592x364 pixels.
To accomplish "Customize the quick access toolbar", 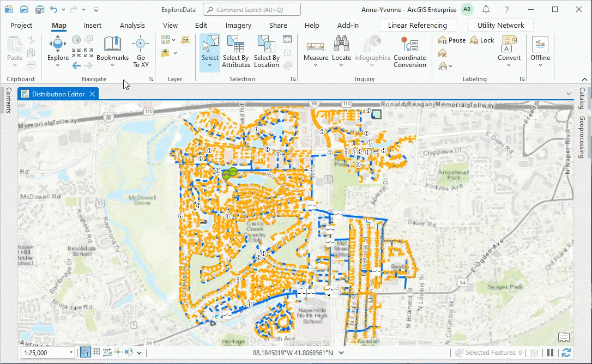I will click(96, 9).
